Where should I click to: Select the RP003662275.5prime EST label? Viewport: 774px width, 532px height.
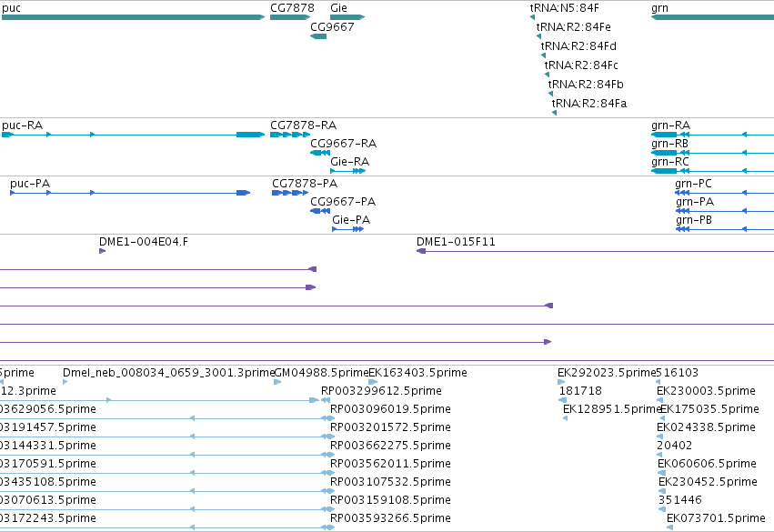pyautogui.click(x=390, y=446)
